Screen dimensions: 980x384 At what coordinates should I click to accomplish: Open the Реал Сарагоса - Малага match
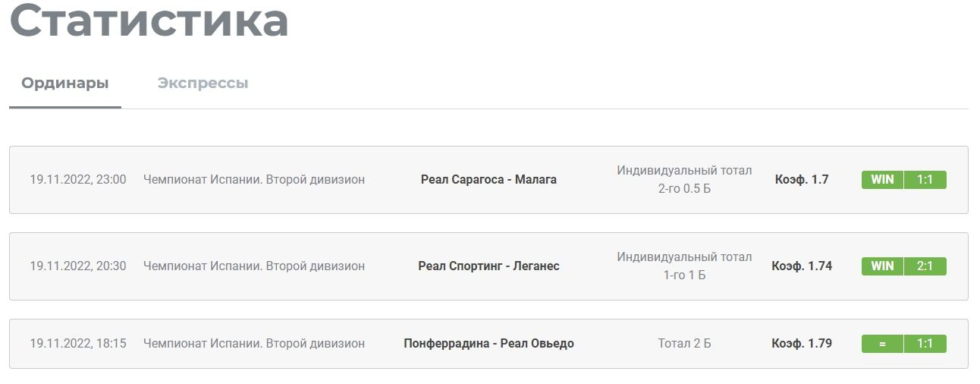coord(488,180)
